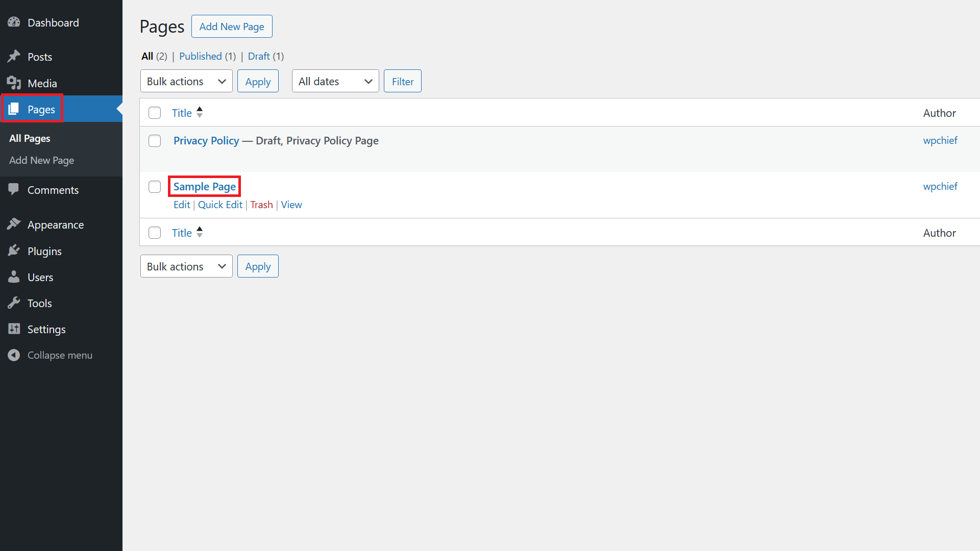Click sort arrows beside top Title header
Image resolution: width=980 pixels, height=551 pixels.
[x=200, y=112]
